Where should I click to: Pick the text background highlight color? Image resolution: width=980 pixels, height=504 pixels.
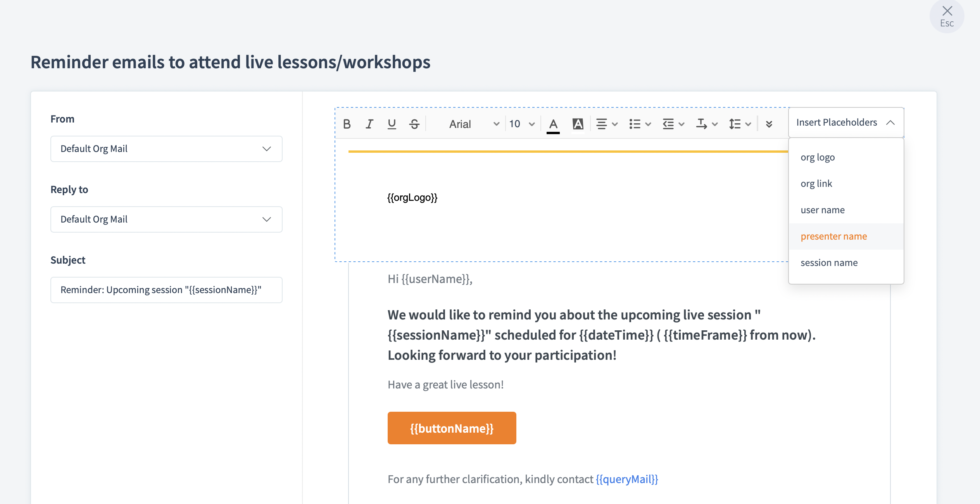point(578,124)
